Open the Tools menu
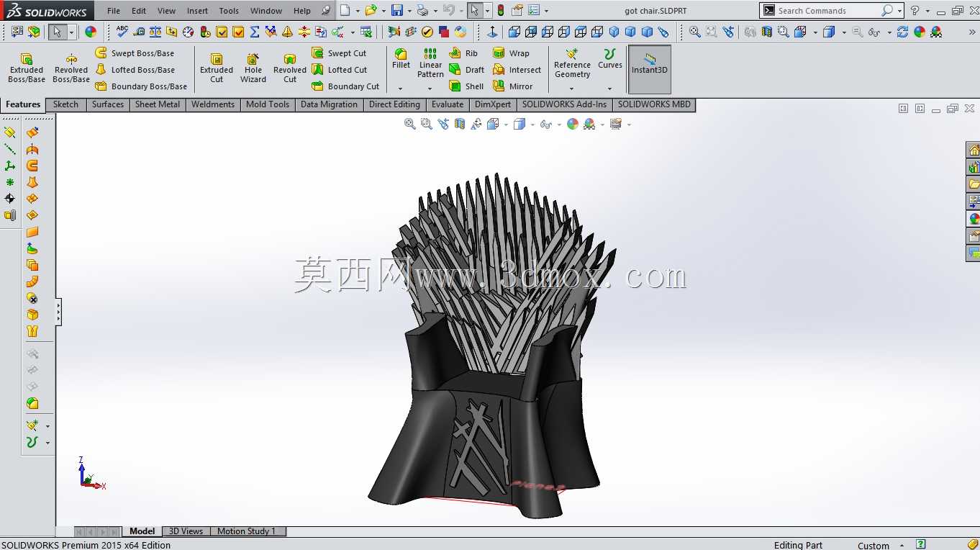980x550 pixels. pyautogui.click(x=229, y=11)
